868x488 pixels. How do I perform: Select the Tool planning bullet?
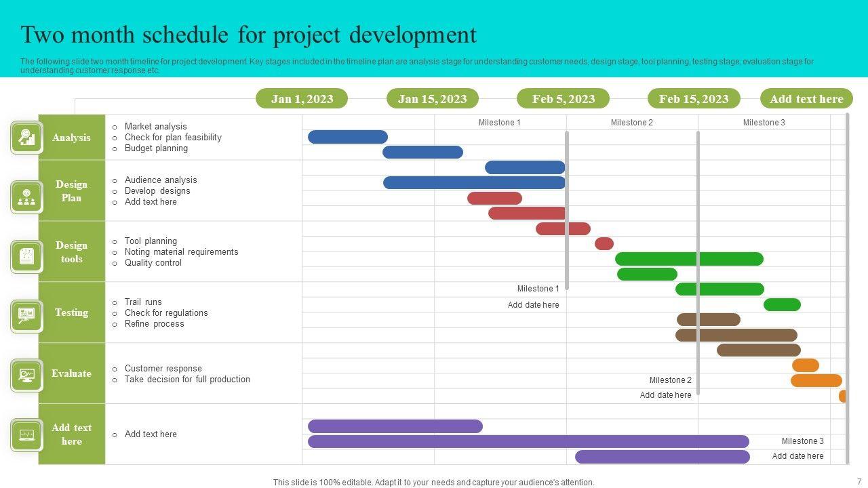[x=151, y=241]
